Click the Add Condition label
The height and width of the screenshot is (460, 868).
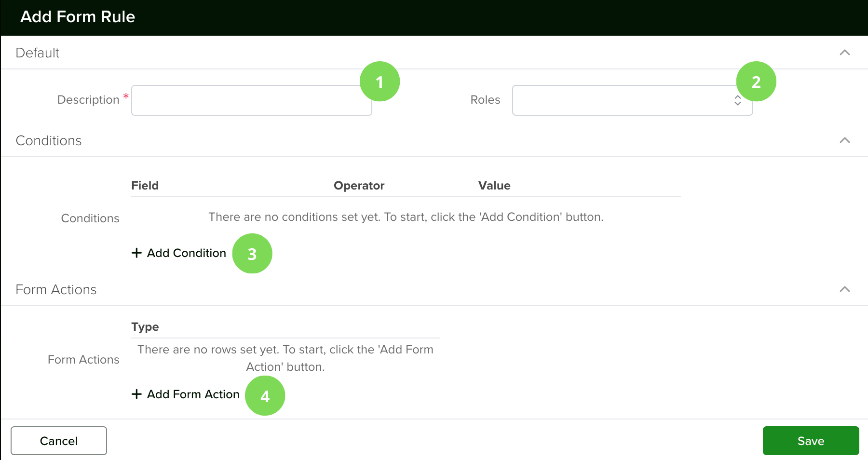pyautogui.click(x=187, y=253)
